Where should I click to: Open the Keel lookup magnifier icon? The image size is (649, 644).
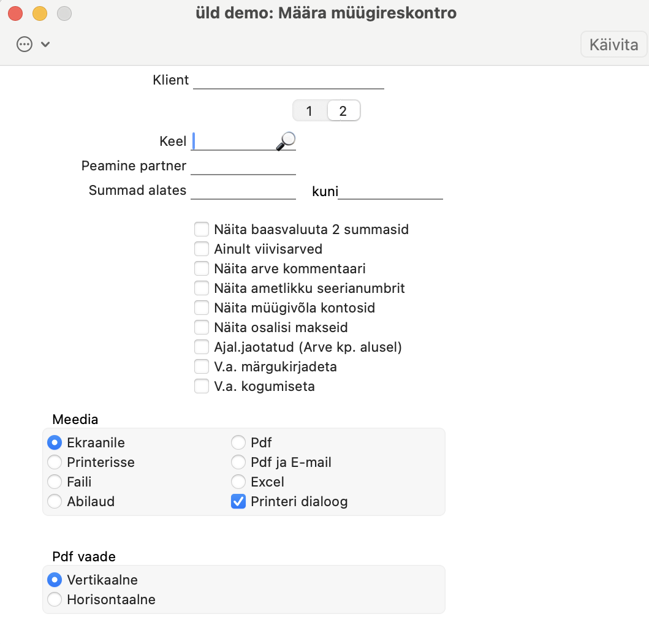tap(286, 141)
